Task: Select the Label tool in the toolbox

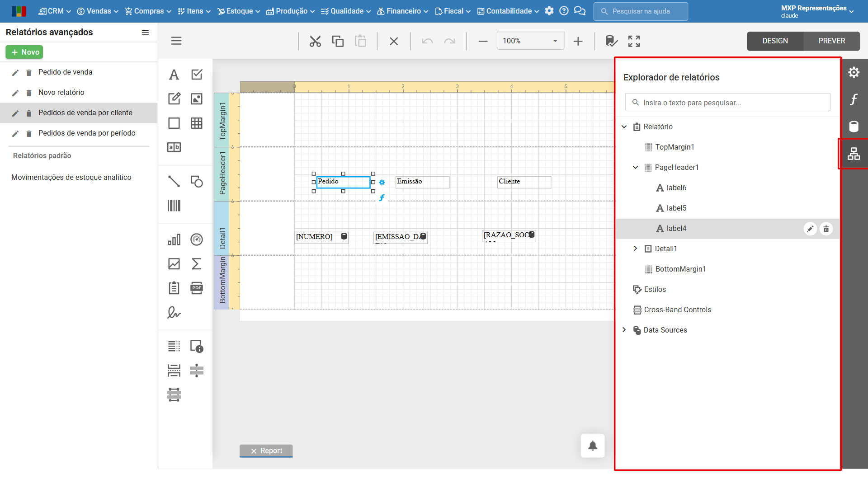Action: [174, 75]
